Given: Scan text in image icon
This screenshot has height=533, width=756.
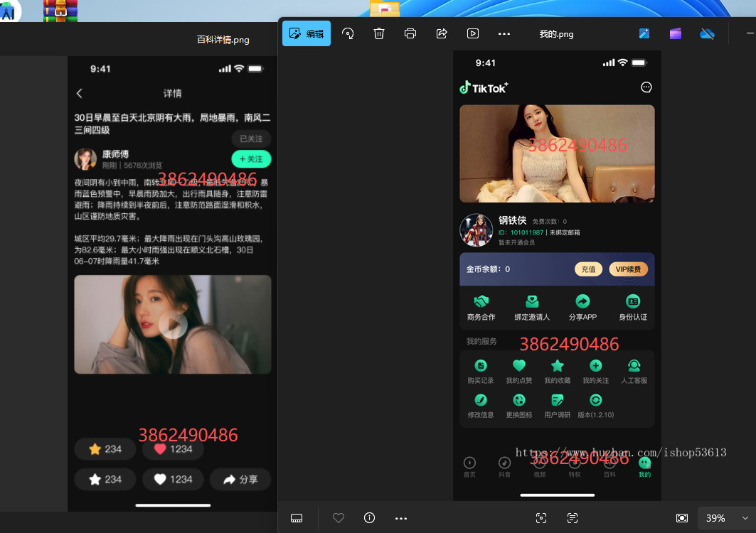Looking at the screenshot, I should coord(573,518).
